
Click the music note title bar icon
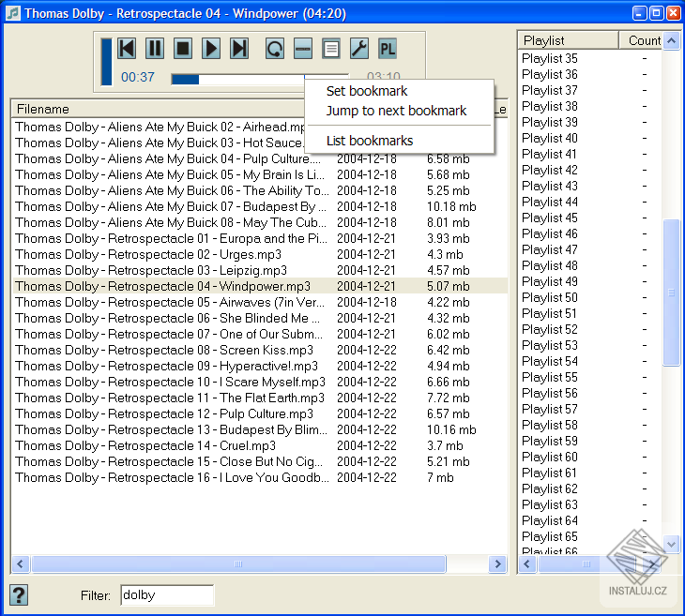coord(13,13)
